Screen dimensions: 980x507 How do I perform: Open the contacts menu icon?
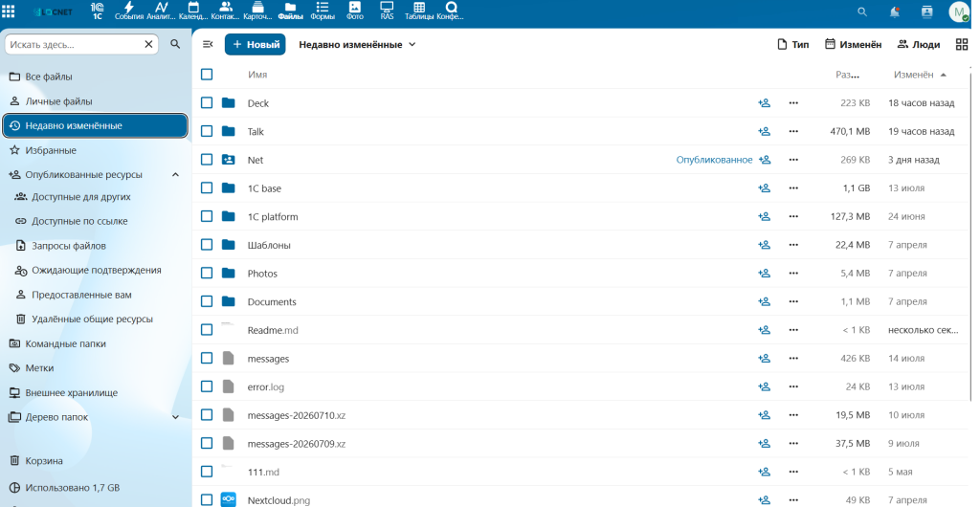(x=926, y=11)
